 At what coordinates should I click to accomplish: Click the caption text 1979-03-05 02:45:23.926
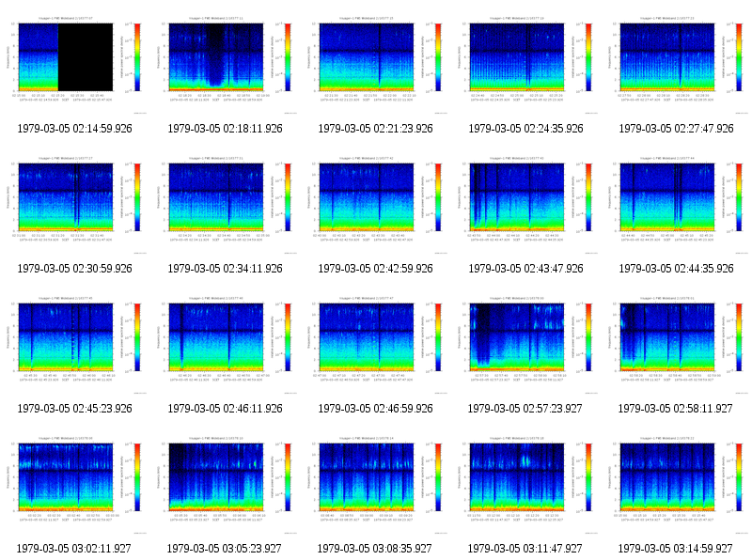pos(75,409)
